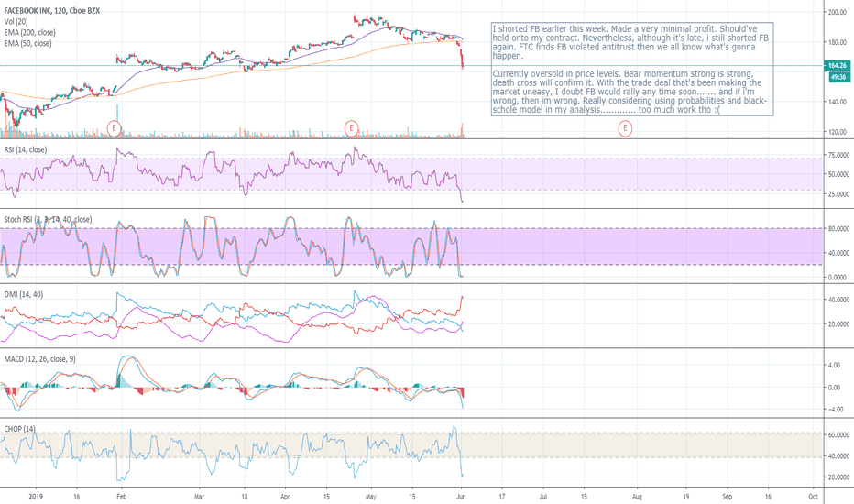
Task: Click the RSI scale 75.0000 value
Action: point(838,155)
